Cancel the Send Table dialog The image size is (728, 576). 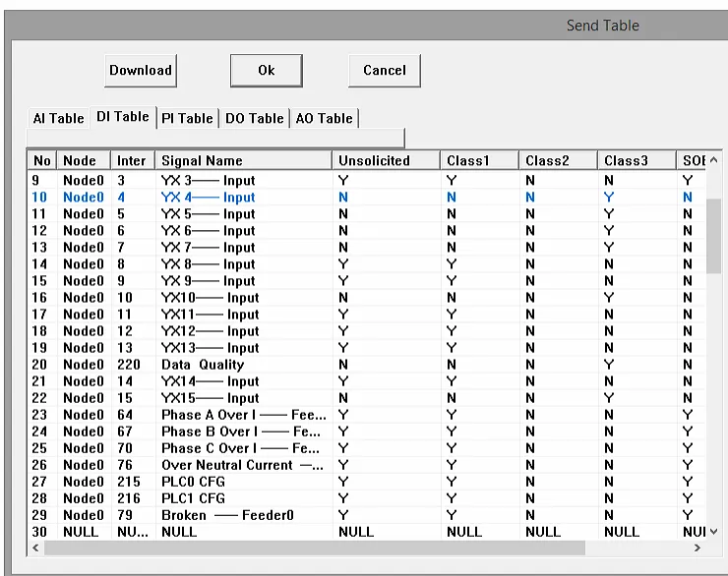385,71
